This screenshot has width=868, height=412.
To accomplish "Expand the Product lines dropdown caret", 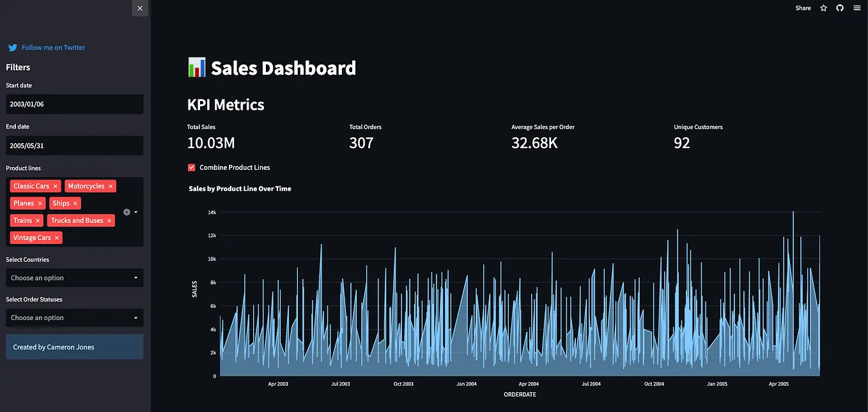I will 136,211.
